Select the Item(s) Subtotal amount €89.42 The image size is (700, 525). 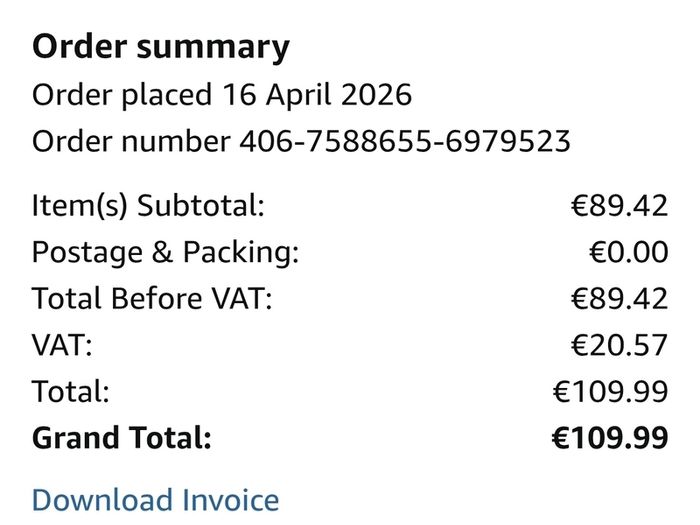tap(619, 206)
